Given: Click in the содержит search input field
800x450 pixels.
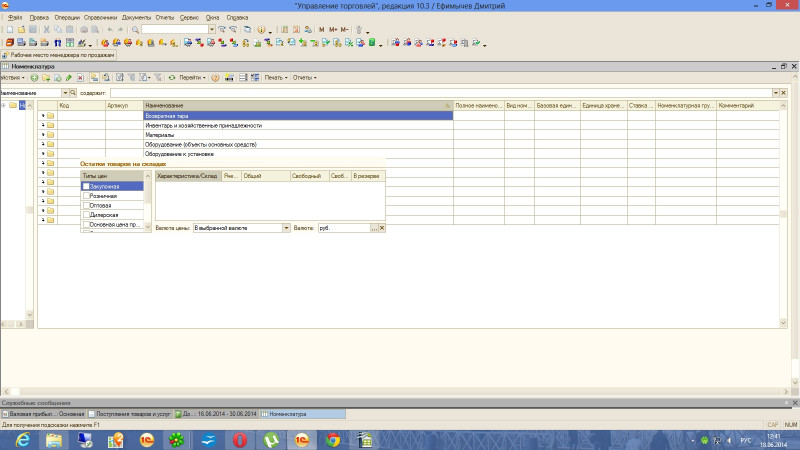Looking at the screenshot, I should (441, 93).
